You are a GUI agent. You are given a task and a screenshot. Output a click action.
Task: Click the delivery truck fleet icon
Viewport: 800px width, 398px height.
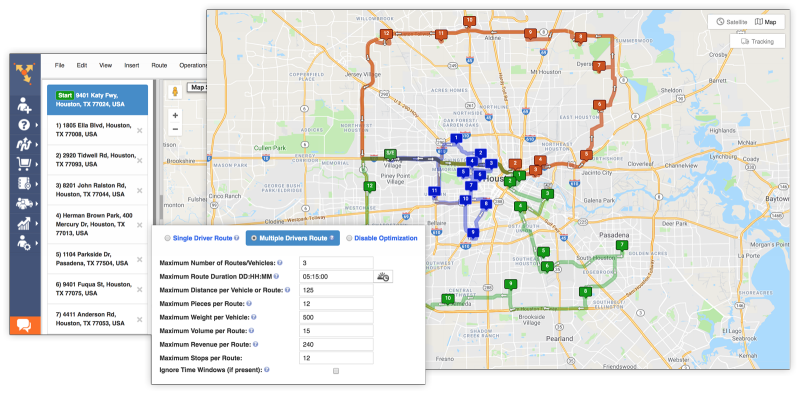(x=24, y=203)
